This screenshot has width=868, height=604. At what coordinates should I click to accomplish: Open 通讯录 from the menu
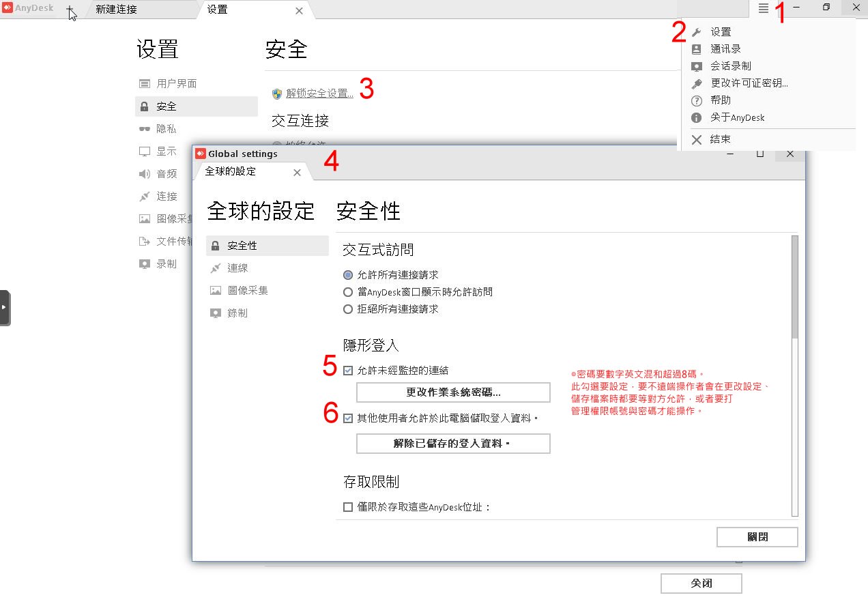[x=725, y=49]
